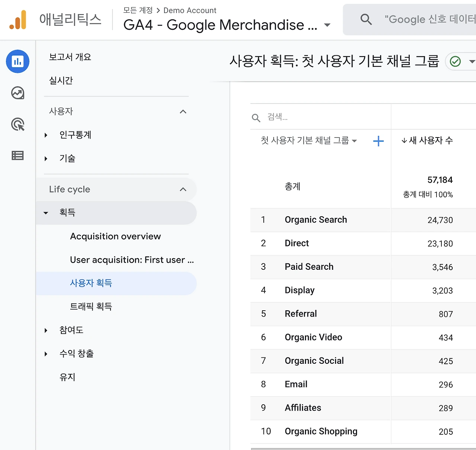Click the Paid Search row label

point(309,266)
